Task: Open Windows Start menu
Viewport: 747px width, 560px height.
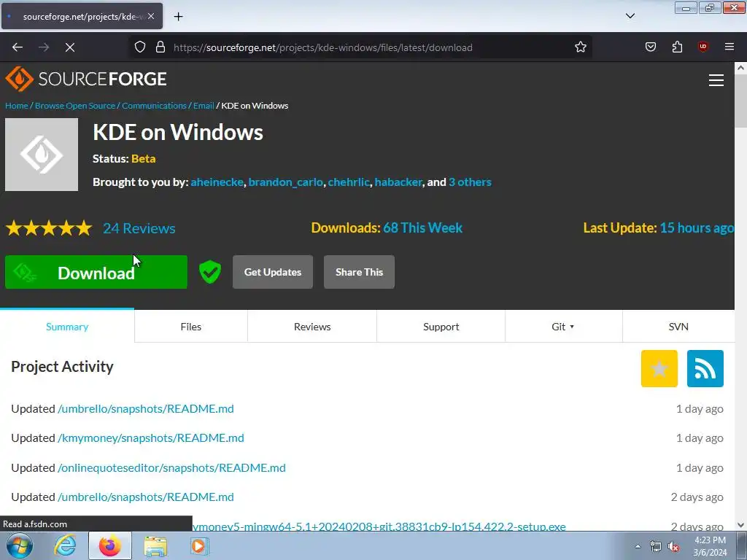Action: [x=19, y=545]
